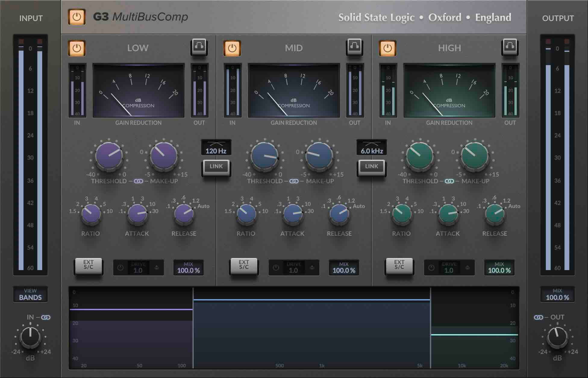Viewport: 588px width, 378px height.
Task: Click the HIGH band ratio knob
Action: [402, 214]
